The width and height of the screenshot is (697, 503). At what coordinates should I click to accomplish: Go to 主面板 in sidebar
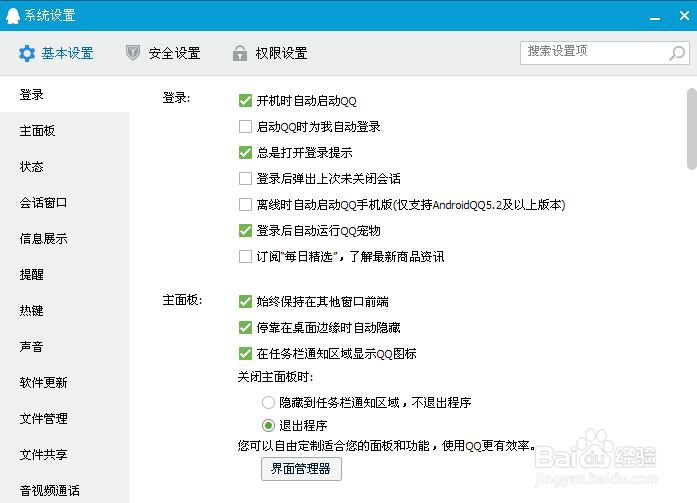[x=64, y=131]
